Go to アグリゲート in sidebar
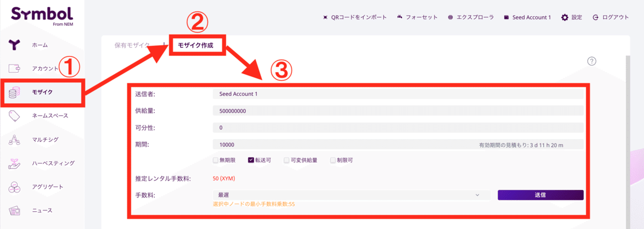The image size is (644, 229). coord(48,187)
